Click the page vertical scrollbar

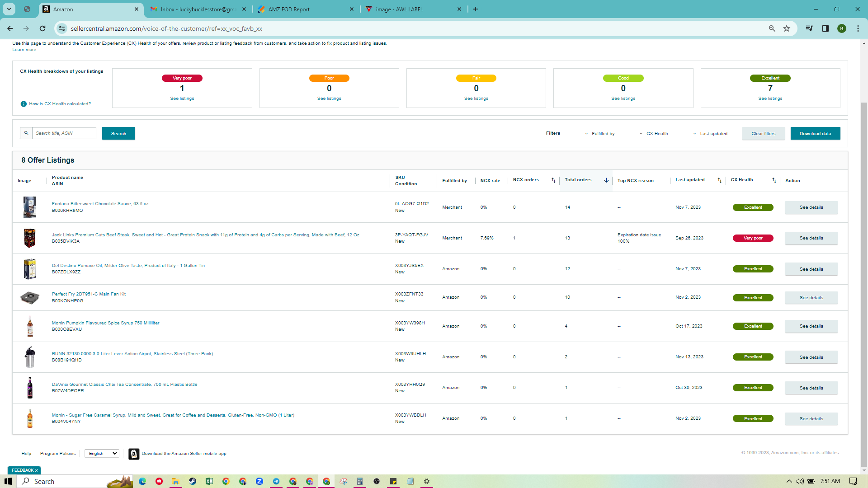[864, 285]
